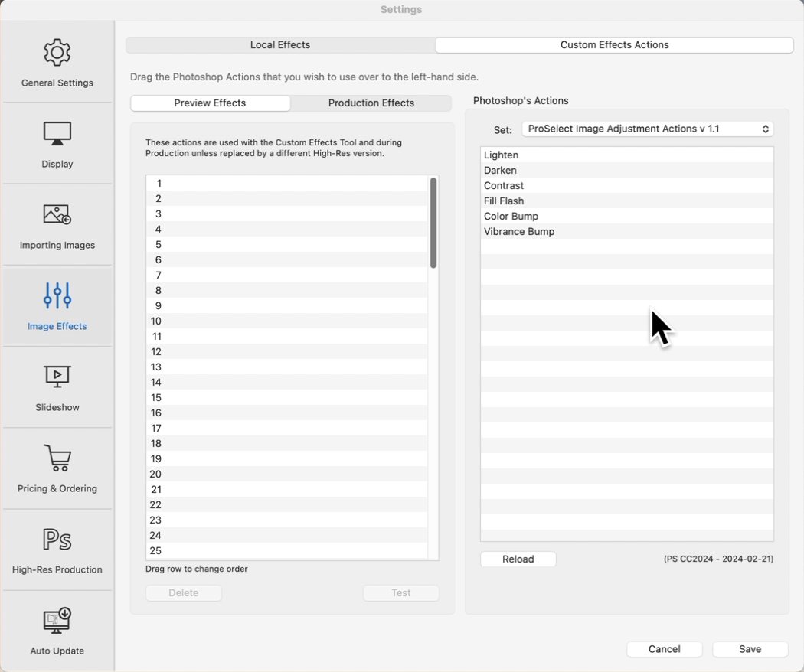Open General Settings gear icon
The width and height of the screenshot is (804, 672).
point(57,53)
